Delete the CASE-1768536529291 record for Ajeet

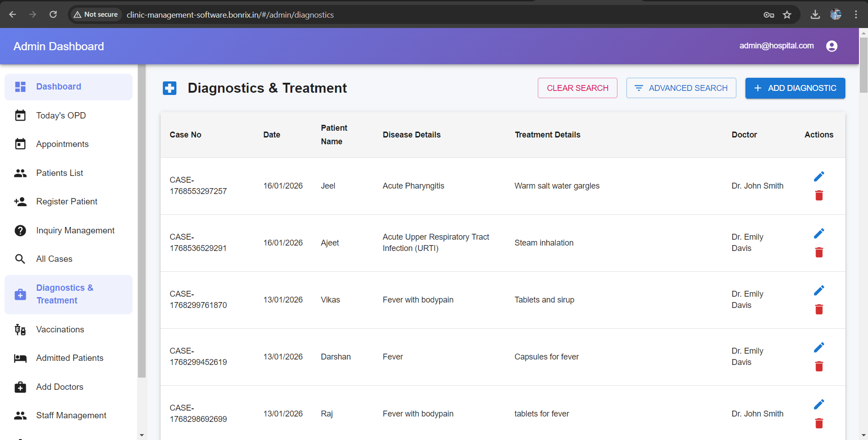point(819,252)
